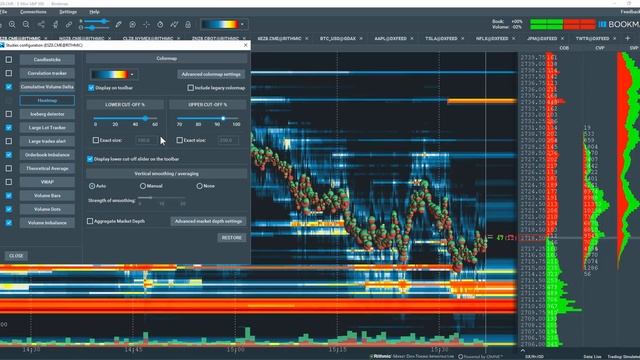Close the NFLX@DXFEED tab

click(x=513, y=39)
